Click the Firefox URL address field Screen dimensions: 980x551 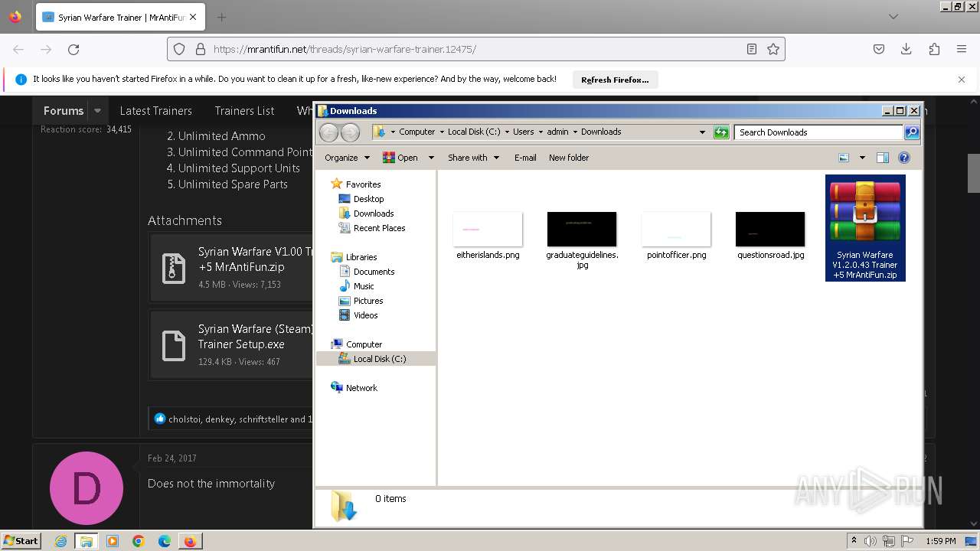point(475,49)
